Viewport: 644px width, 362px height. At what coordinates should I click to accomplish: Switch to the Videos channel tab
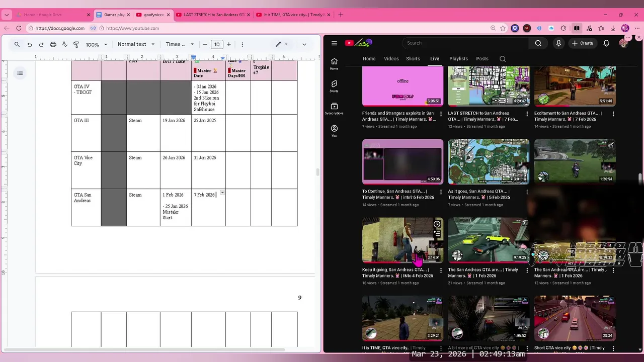pyautogui.click(x=391, y=59)
